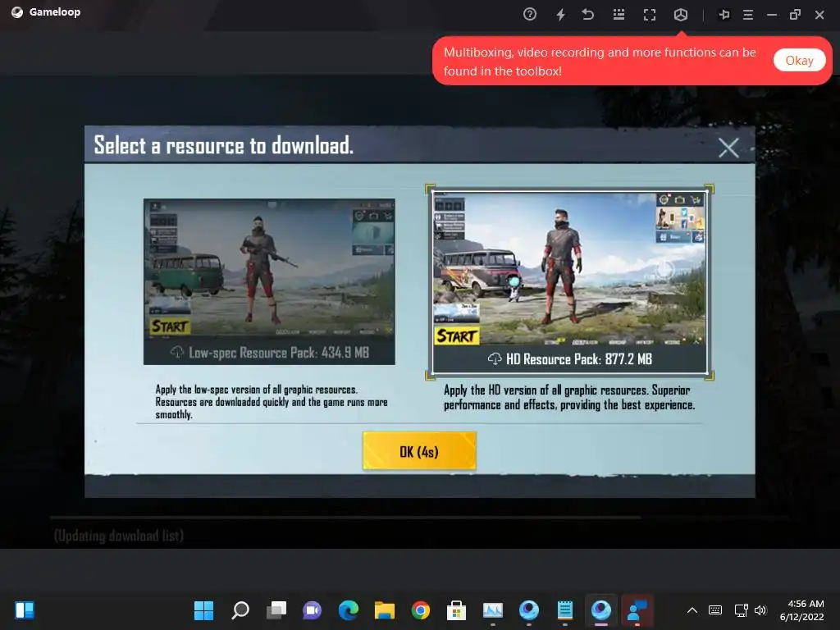Viewport: 840px width, 630px height.
Task: Dismiss the toolbox tip with Okay
Action: (799, 61)
